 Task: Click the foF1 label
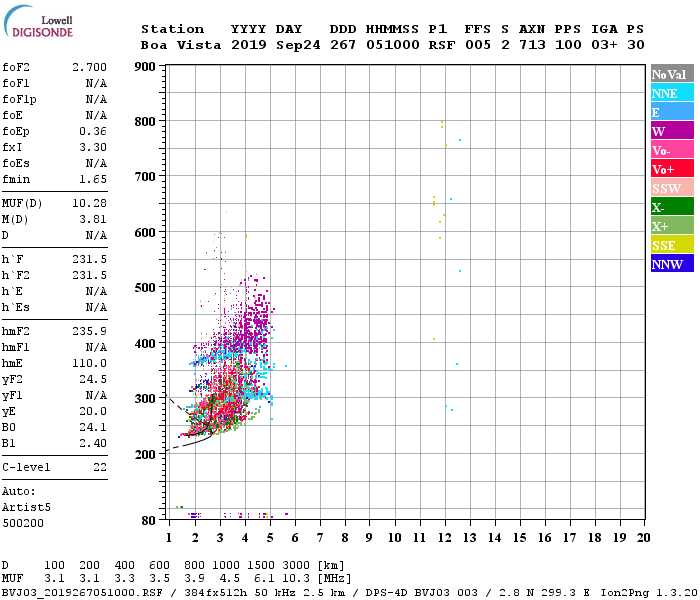click(x=16, y=83)
